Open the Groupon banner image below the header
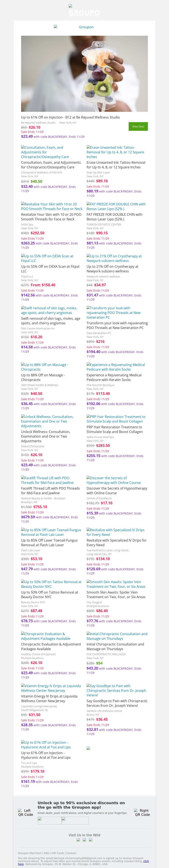 pyautogui.click(x=84, y=27)
